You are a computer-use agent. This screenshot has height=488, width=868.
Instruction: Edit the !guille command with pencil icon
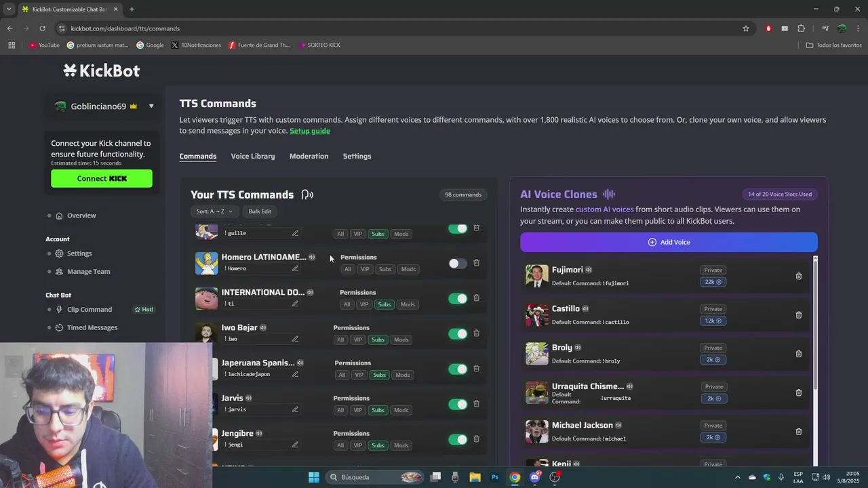pos(295,233)
